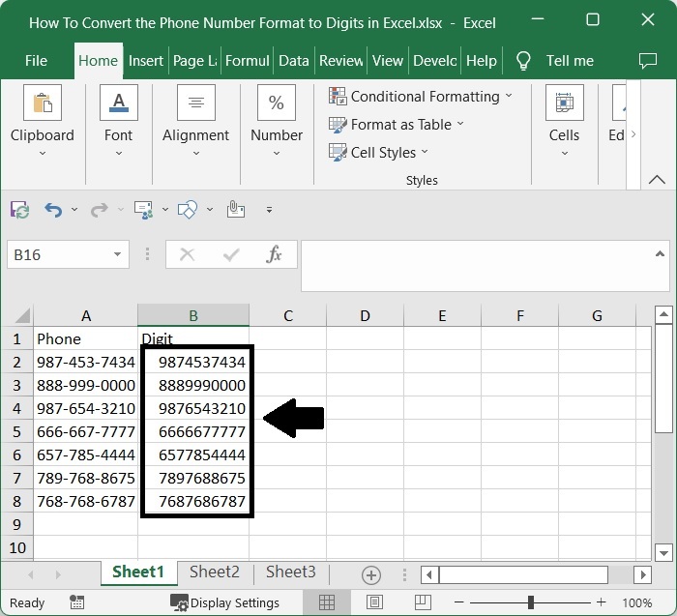Click the Tell me lightbulb icon
The width and height of the screenshot is (677, 616).
point(523,60)
